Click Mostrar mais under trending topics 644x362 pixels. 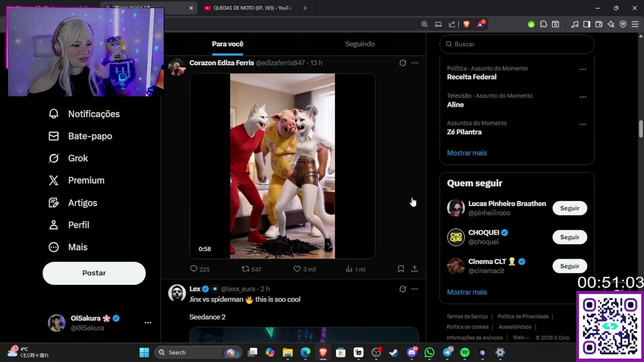(467, 153)
